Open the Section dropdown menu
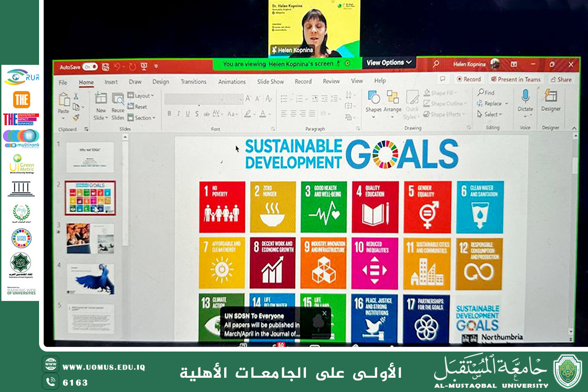Viewport: 588px width, 392px height. coord(141,118)
